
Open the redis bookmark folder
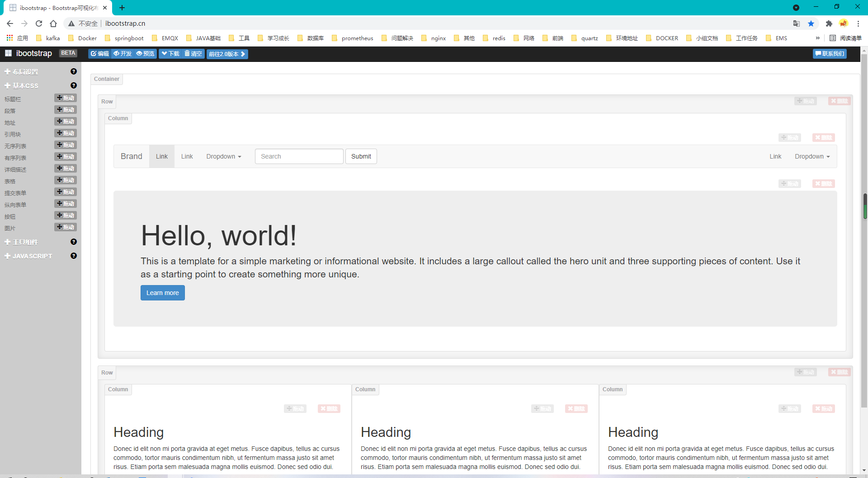click(x=494, y=38)
